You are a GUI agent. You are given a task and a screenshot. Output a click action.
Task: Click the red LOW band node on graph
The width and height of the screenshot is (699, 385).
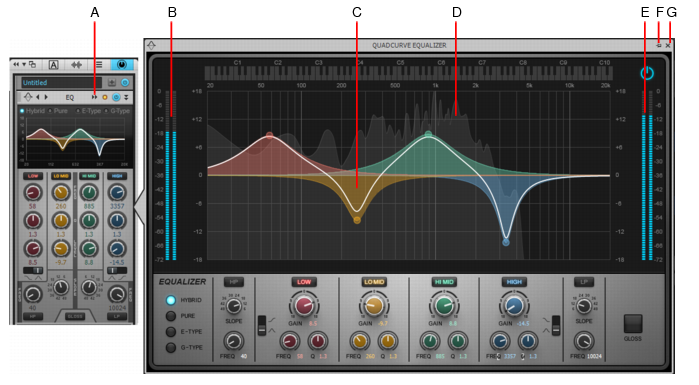point(269,135)
